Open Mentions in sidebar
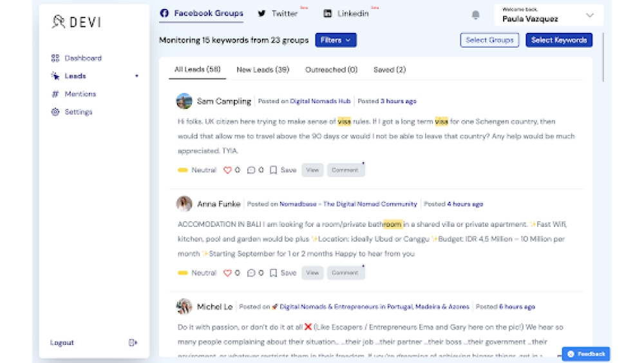 click(x=80, y=93)
